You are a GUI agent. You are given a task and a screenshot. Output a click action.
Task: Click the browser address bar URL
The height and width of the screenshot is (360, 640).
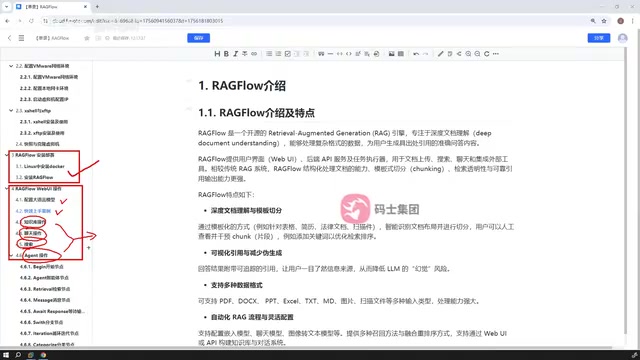point(138,21)
